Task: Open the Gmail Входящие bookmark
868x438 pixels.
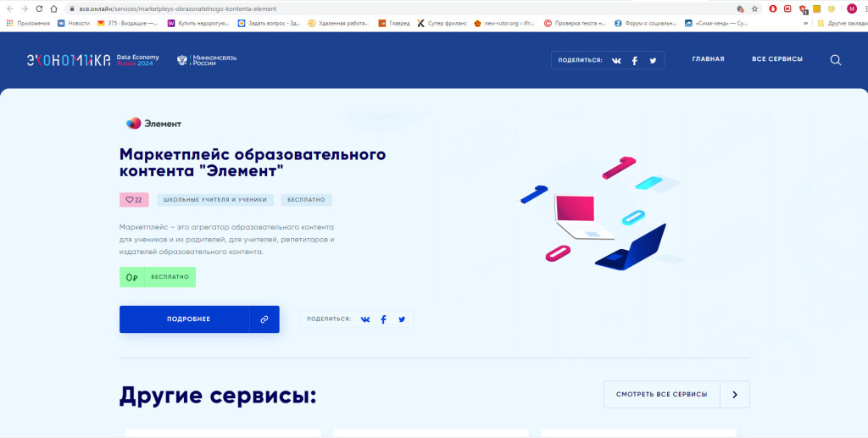Action: [127, 23]
